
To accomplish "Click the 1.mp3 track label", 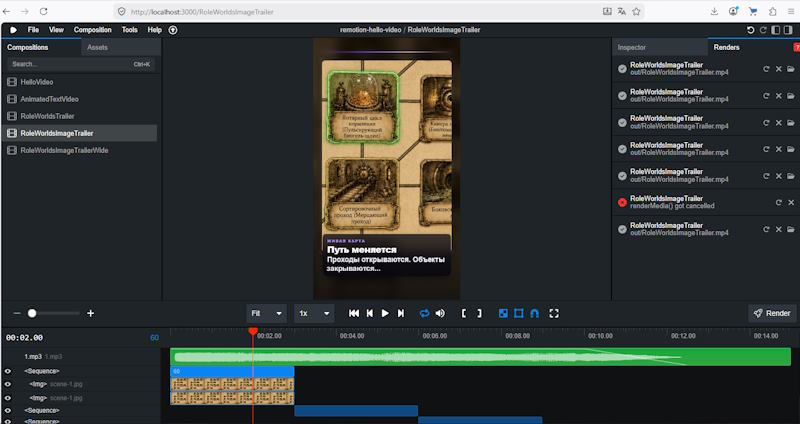I will [x=33, y=357].
